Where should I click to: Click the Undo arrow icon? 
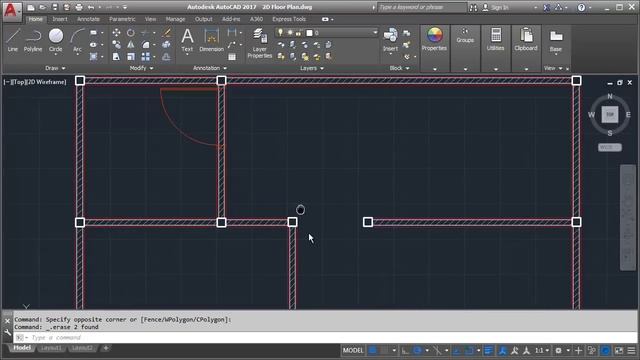tap(91, 7)
